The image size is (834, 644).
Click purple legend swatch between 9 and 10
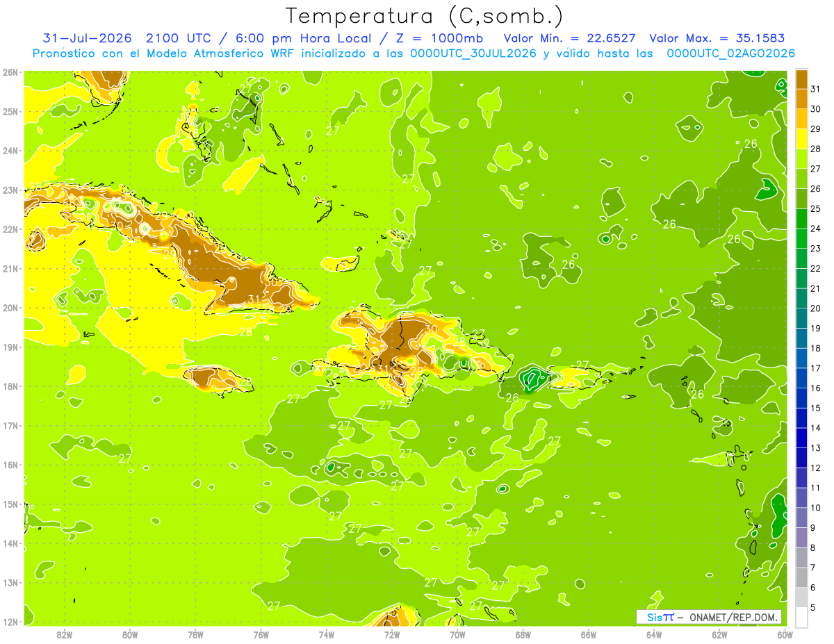click(x=802, y=518)
